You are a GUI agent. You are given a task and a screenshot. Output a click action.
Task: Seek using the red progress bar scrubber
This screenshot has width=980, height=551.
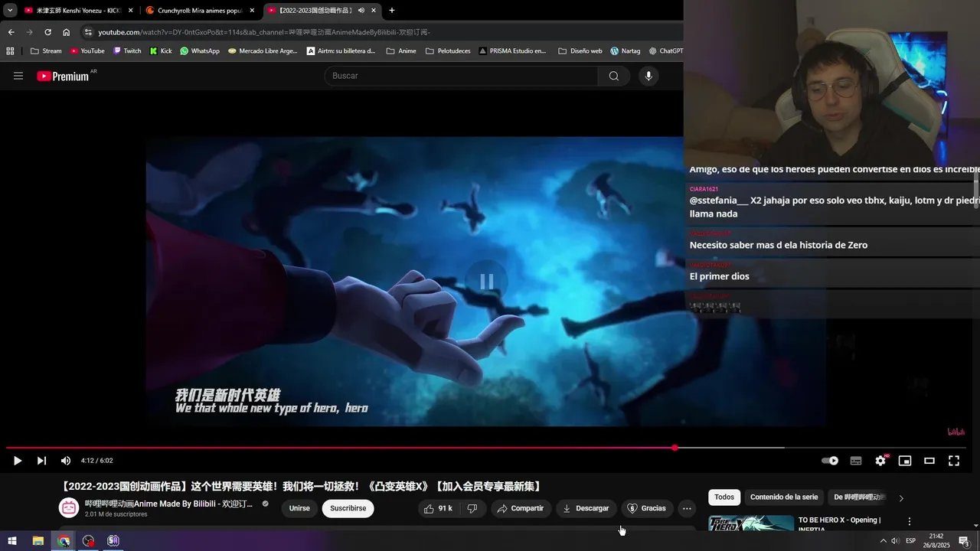675,448
